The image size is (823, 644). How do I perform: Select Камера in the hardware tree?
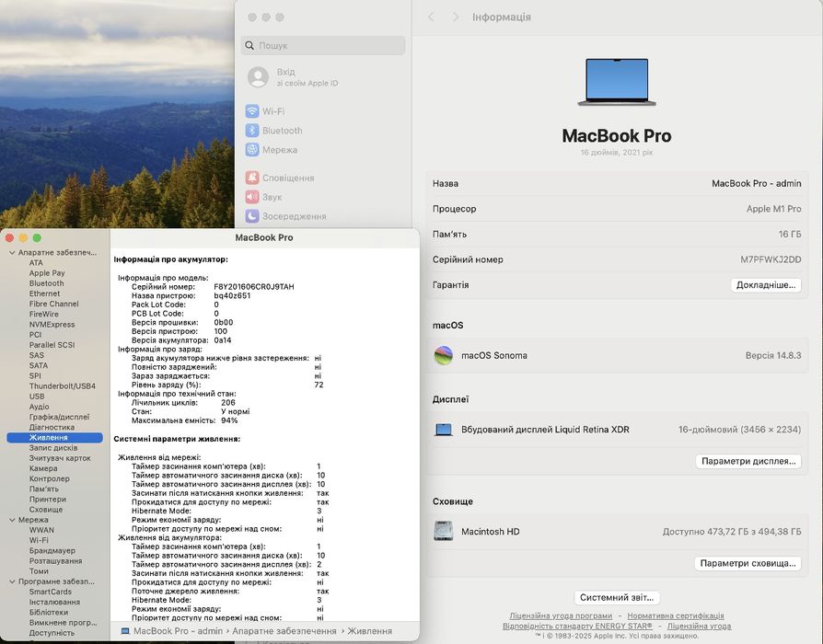[43, 468]
